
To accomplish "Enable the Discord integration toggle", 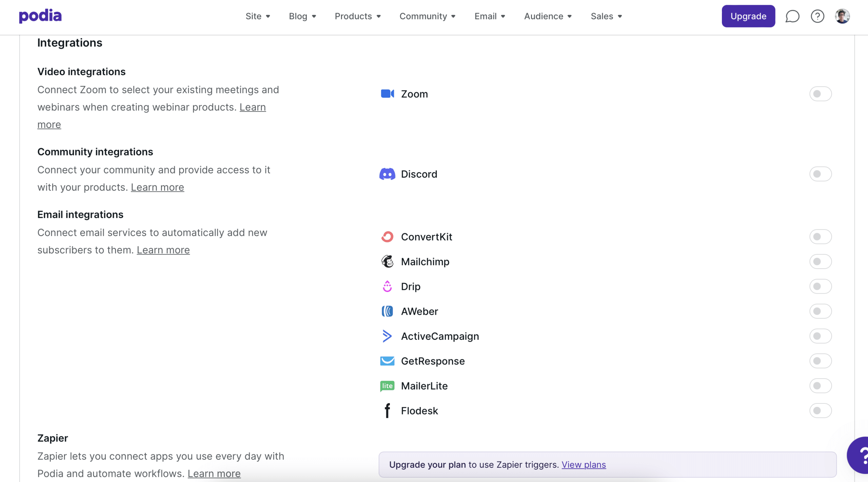I will 821,174.
